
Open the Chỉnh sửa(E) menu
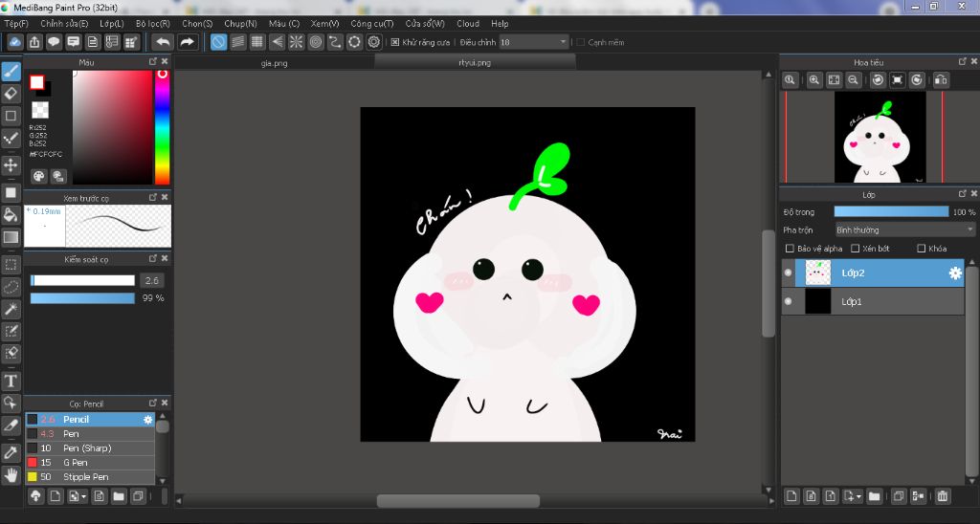(x=64, y=23)
